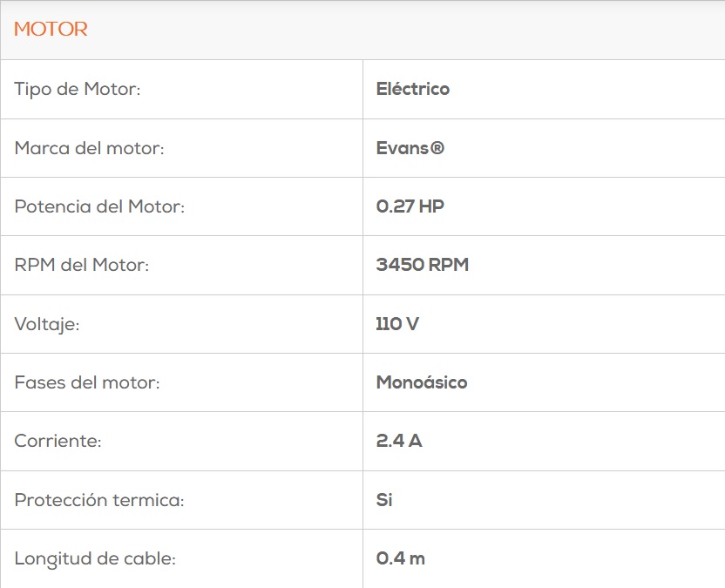Click the '0.27 HP' power value
The width and height of the screenshot is (725, 588).
tap(410, 207)
